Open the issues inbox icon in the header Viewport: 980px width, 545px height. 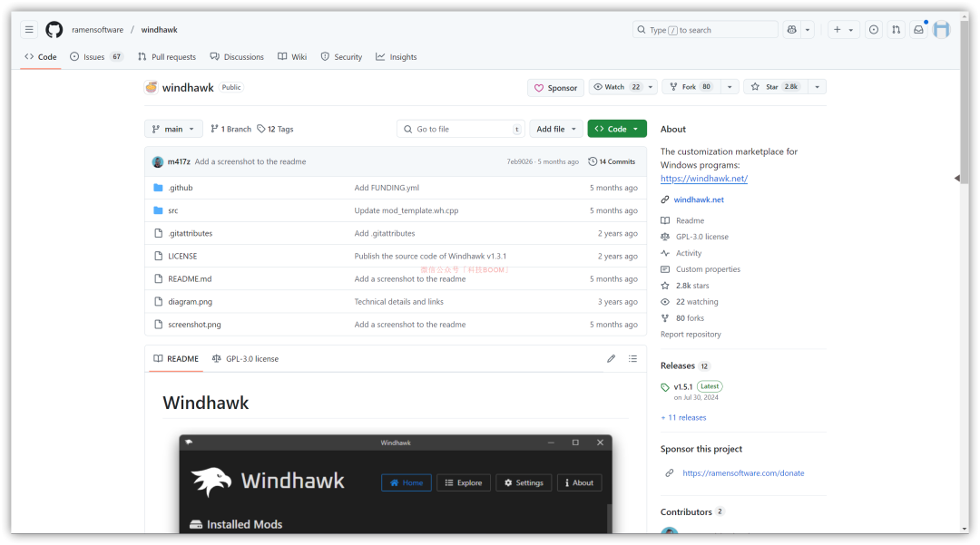coord(874,29)
